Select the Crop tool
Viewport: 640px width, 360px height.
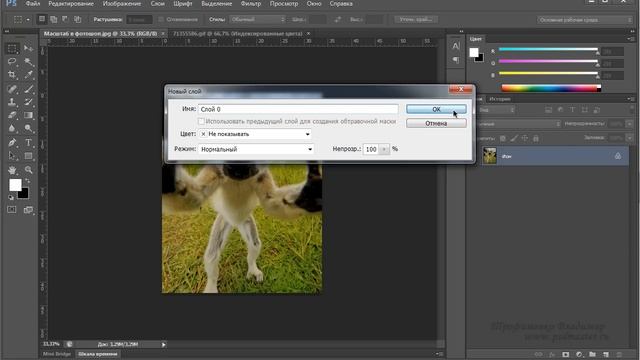pos(12,75)
